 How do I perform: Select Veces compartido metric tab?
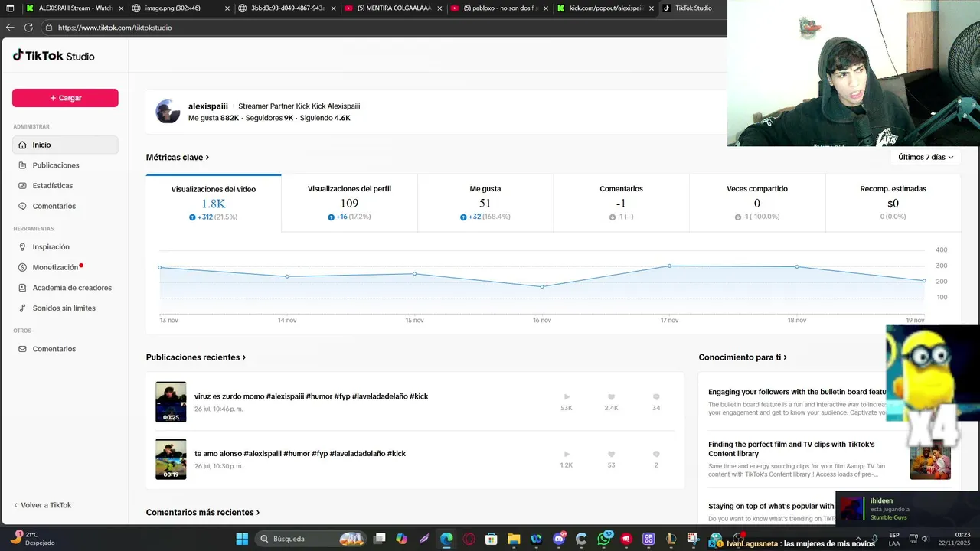757,204
